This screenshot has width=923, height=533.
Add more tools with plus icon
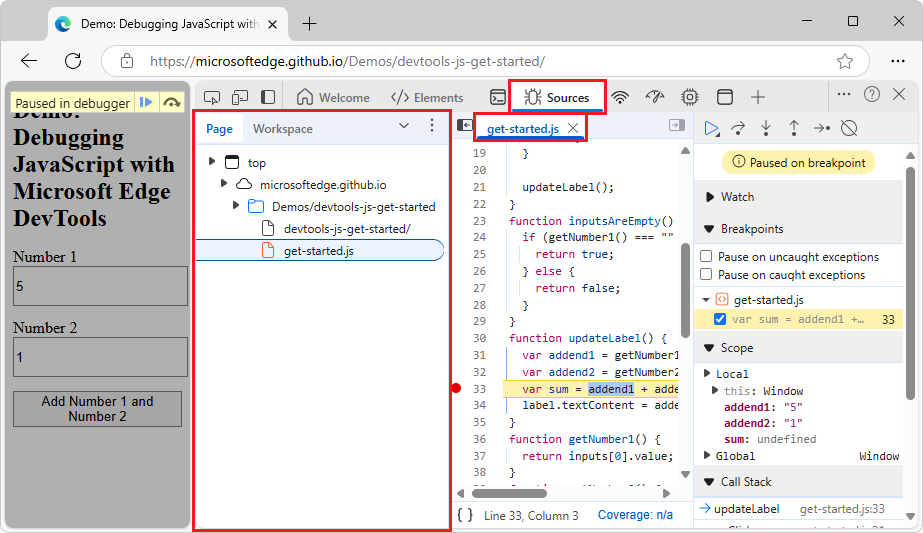pyautogui.click(x=758, y=97)
